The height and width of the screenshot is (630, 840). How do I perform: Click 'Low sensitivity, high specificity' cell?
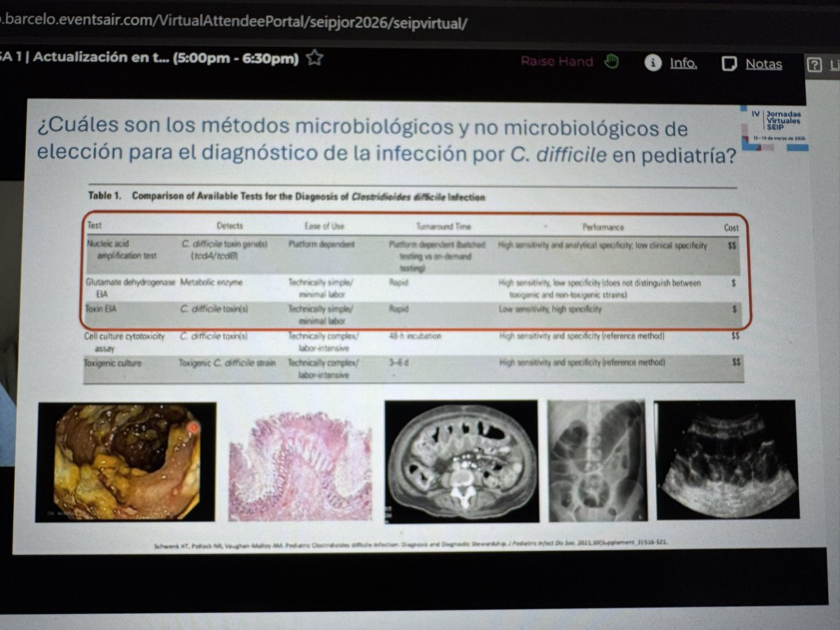point(549,309)
